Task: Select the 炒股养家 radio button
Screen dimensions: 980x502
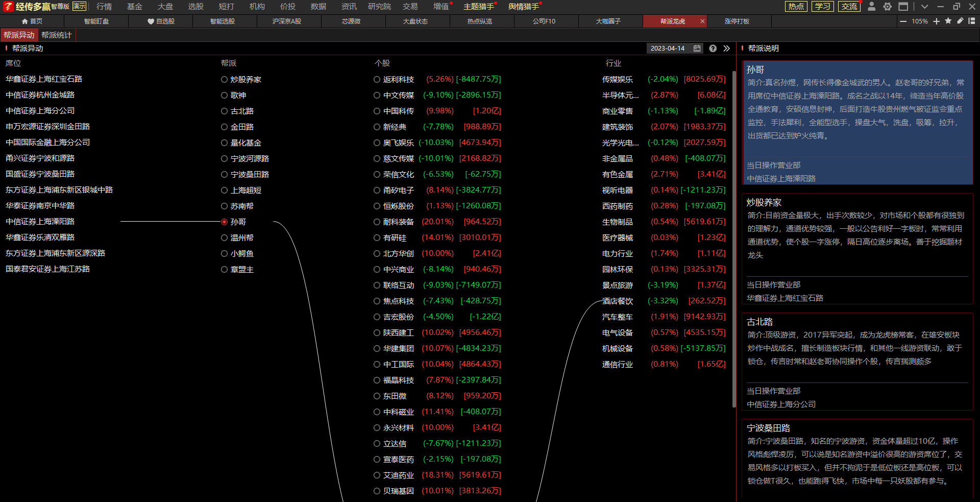Action: (224, 80)
